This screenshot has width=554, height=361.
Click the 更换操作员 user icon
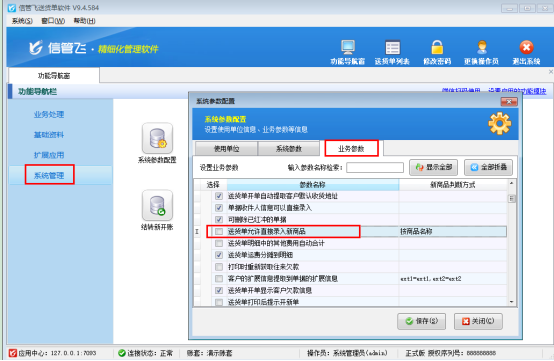click(x=482, y=47)
